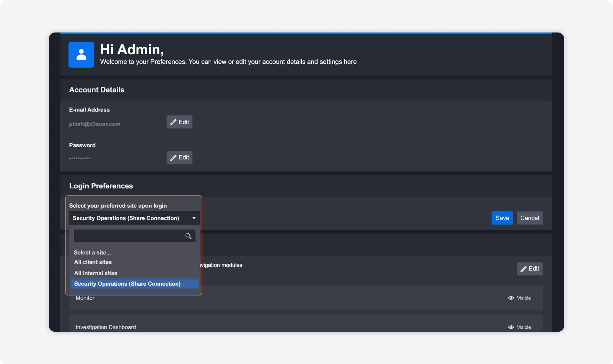The image size is (613, 364).
Task: Save the login preferences
Action: pyautogui.click(x=502, y=218)
